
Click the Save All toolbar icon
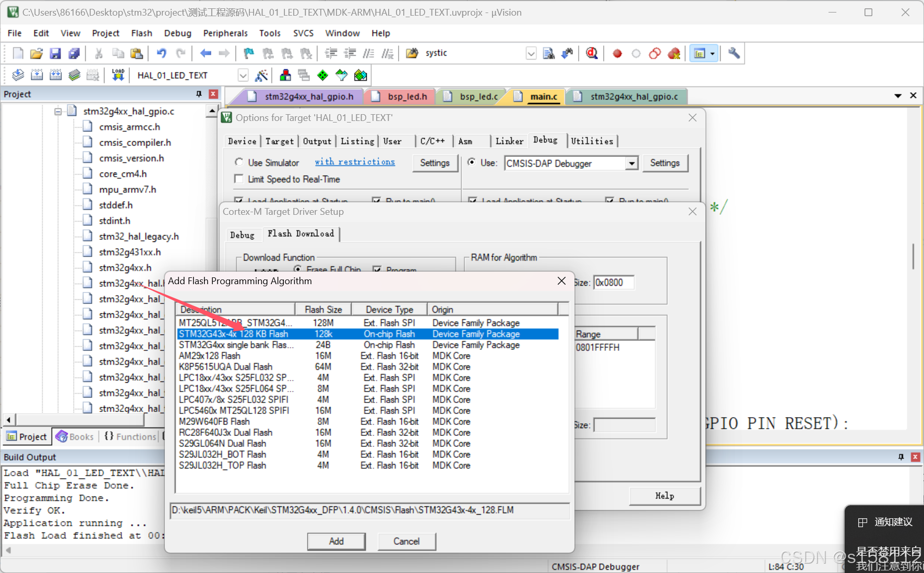(74, 53)
